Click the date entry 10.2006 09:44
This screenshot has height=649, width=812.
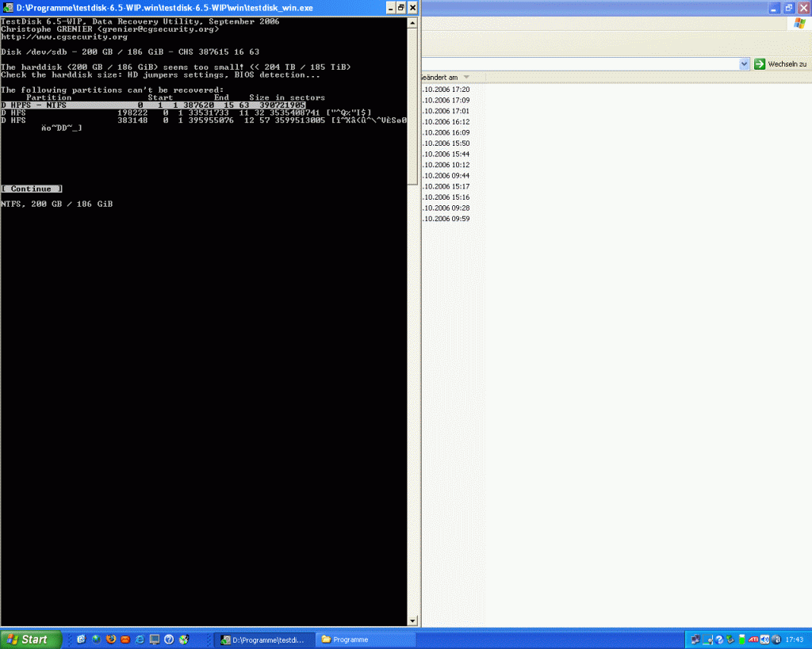[x=446, y=176]
